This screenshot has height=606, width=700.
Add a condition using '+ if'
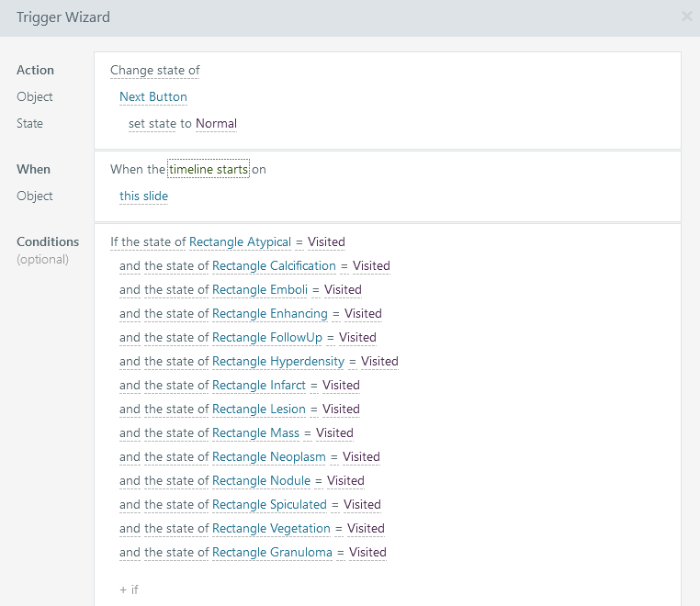[x=129, y=589]
